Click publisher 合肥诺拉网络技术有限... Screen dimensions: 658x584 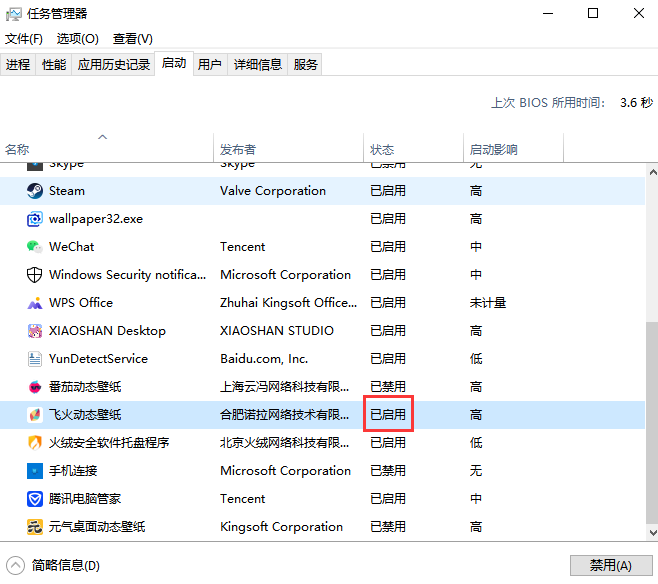[285, 415]
